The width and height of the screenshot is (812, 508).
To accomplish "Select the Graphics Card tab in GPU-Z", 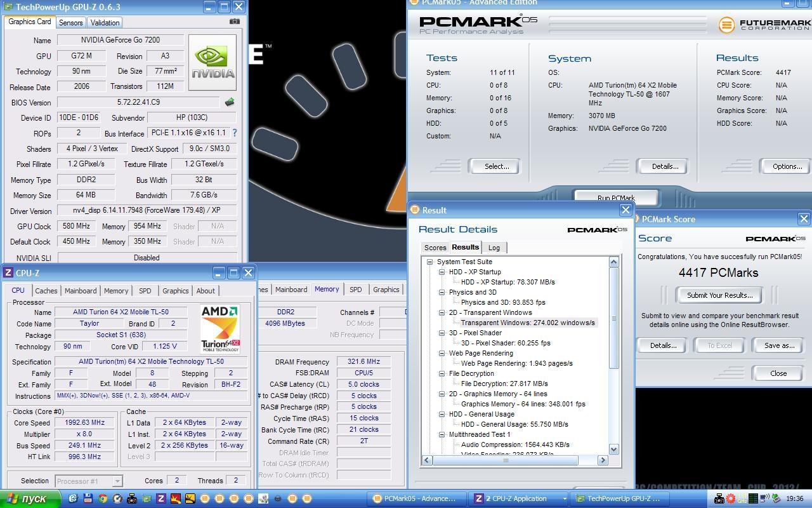I will [30, 22].
